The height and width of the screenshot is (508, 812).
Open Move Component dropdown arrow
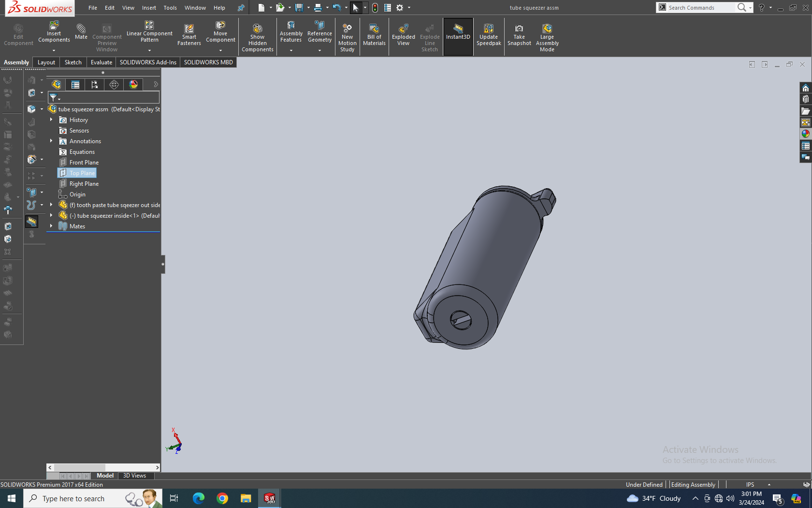tap(220, 50)
